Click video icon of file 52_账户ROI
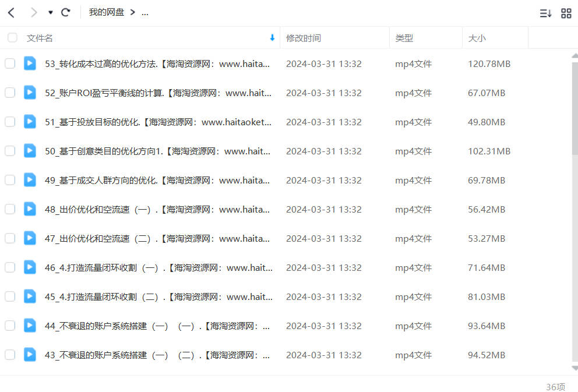The image size is (578, 392). 30,93
